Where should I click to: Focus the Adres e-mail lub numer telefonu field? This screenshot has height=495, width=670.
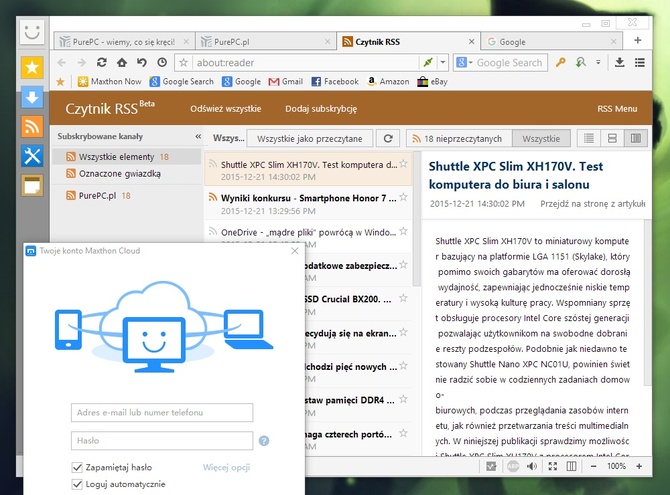coord(162,412)
